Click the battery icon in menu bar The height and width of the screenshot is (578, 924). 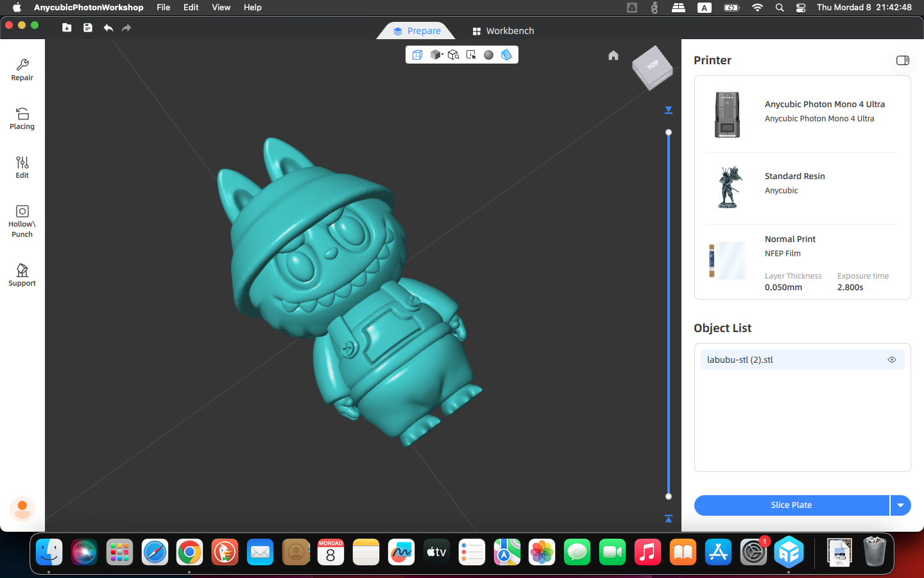732,8
